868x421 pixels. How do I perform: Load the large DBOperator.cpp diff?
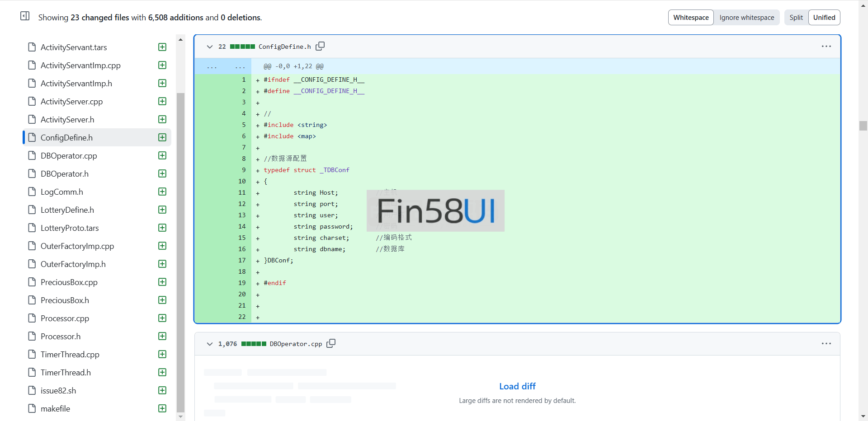click(x=517, y=386)
